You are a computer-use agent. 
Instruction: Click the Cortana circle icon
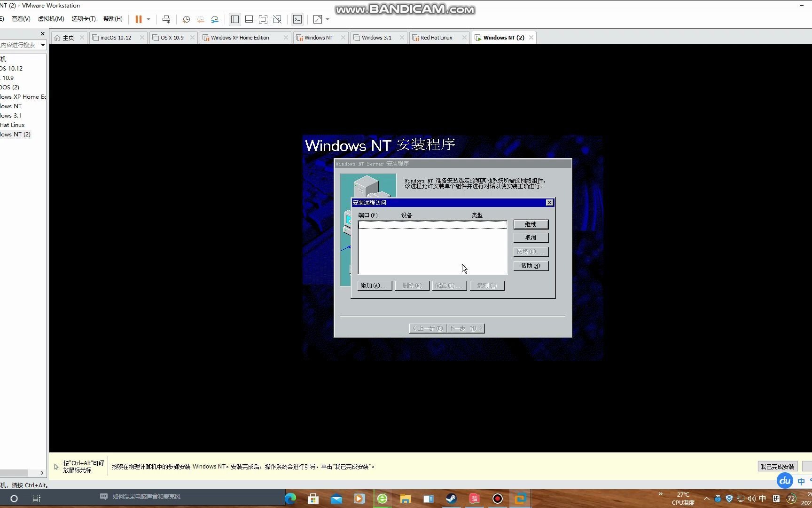pos(14,499)
